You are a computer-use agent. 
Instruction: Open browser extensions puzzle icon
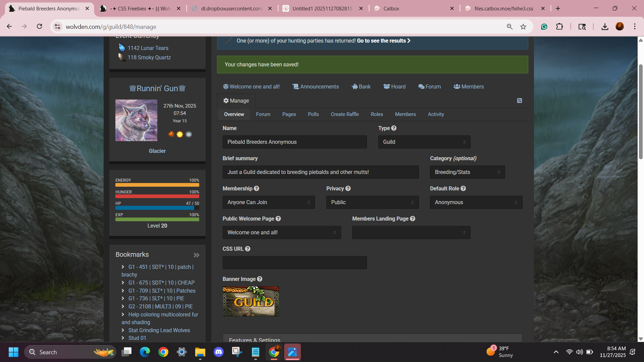(x=559, y=27)
